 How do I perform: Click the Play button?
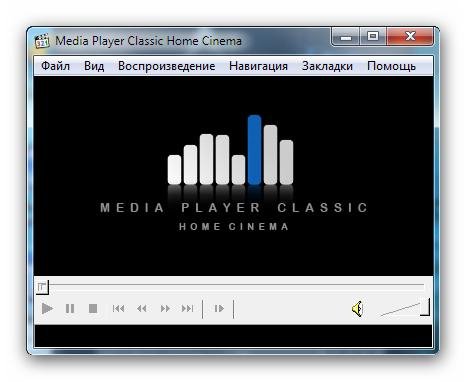point(47,309)
